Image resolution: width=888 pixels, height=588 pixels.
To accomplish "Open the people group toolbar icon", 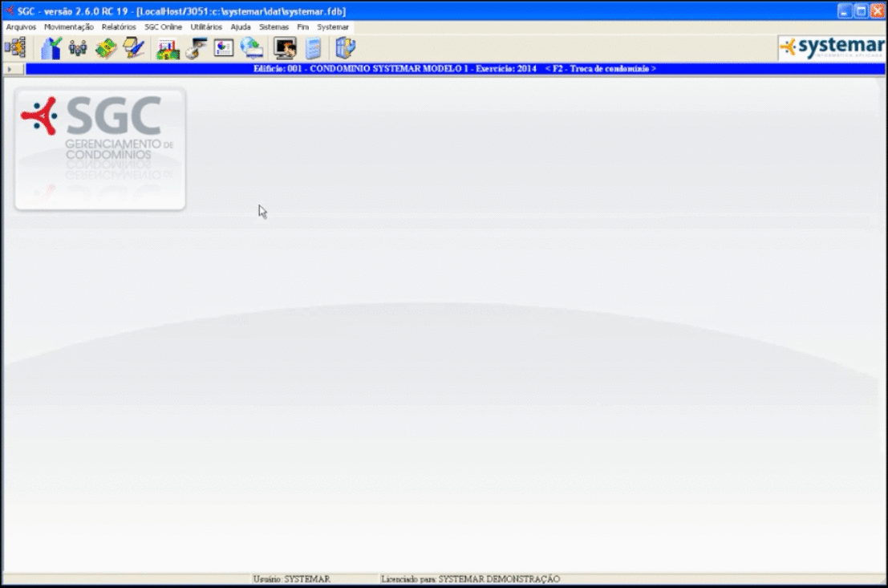I will pos(78,48).
